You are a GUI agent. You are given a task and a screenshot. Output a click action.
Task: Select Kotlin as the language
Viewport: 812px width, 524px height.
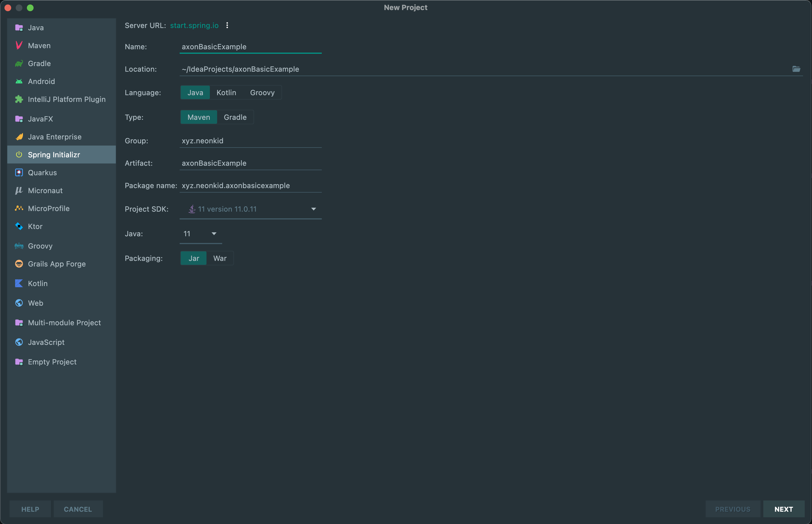pyautogui.click(x=226, y=93)
